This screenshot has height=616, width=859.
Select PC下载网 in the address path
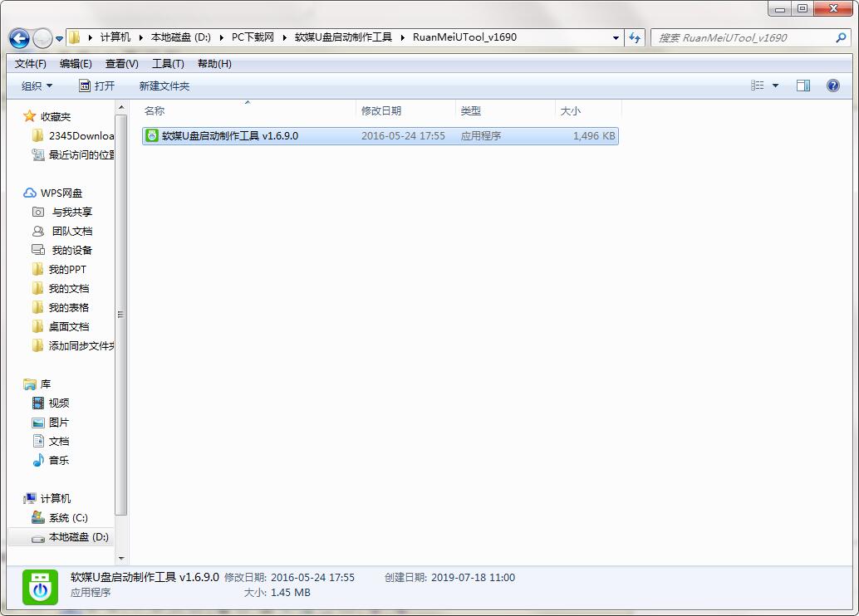[x=253, y=37]
